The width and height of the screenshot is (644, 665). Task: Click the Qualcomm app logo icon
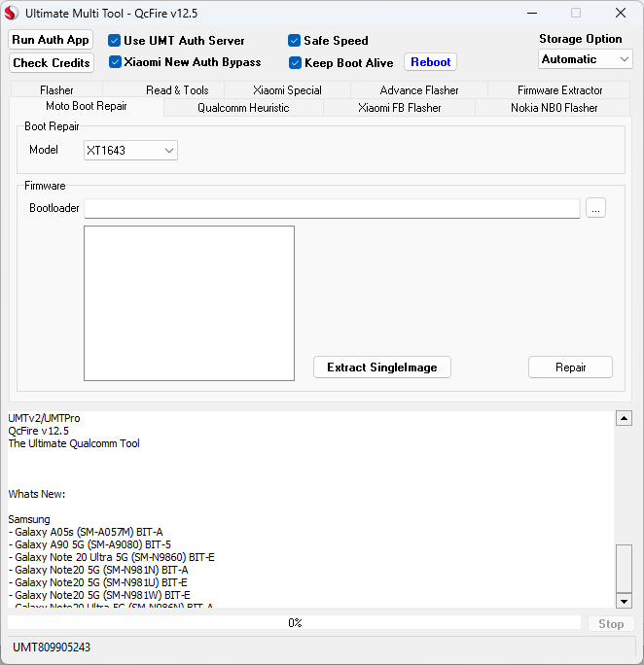pos(11,14)
